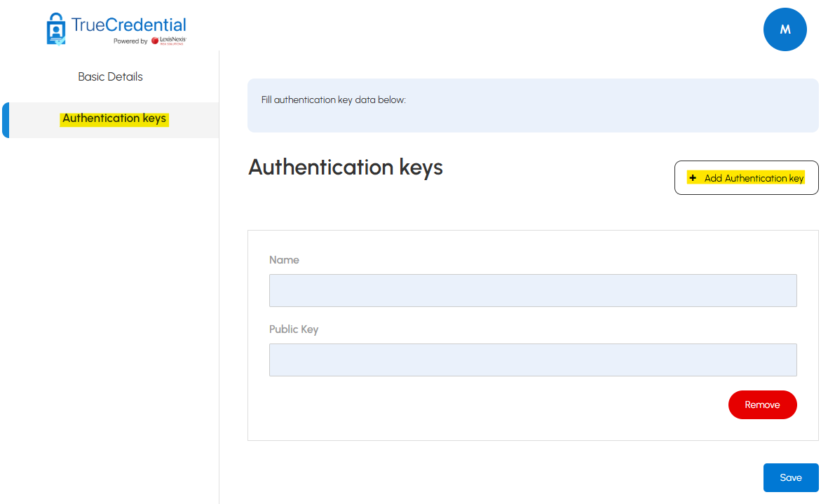Click the Authentication keys page heading
Screen dimensions: 828x504
(346, 168)
